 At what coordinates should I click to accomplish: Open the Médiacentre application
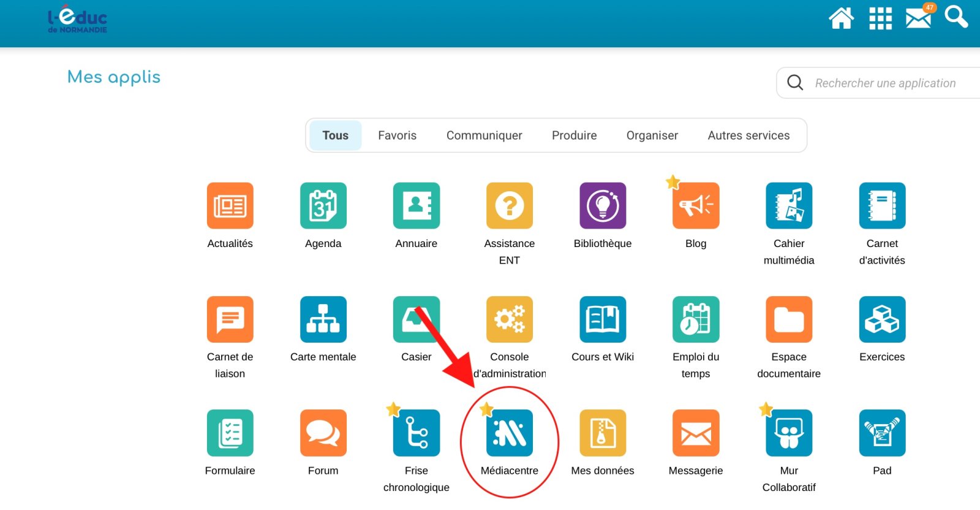[x=509, y=433]
